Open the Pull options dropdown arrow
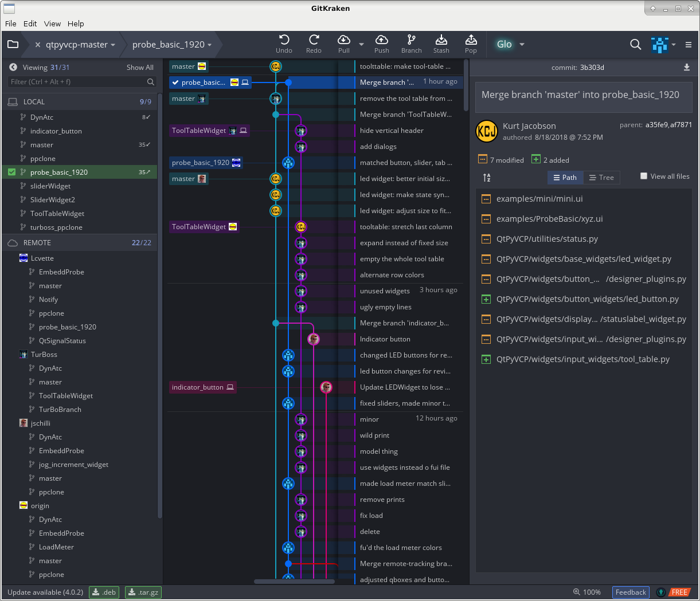 [361, 44]
